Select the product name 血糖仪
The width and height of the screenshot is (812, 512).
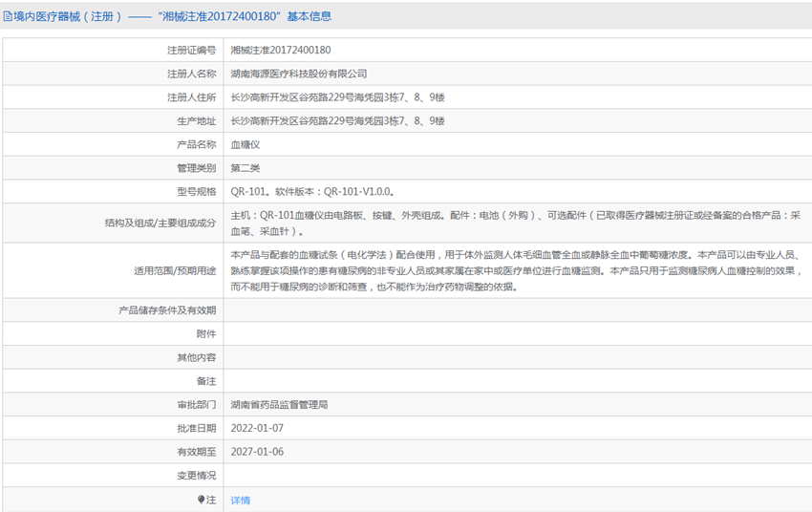245,144
